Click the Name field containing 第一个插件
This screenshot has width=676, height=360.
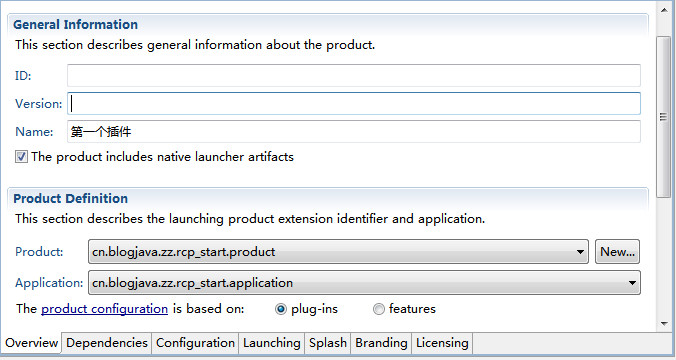(x=354, y=131)
